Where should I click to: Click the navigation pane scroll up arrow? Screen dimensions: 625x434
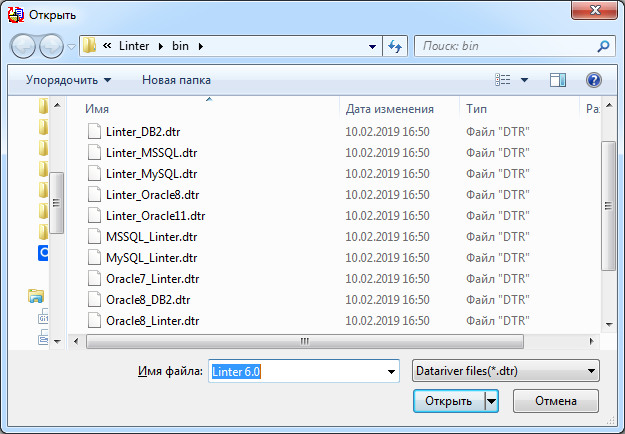57,105
